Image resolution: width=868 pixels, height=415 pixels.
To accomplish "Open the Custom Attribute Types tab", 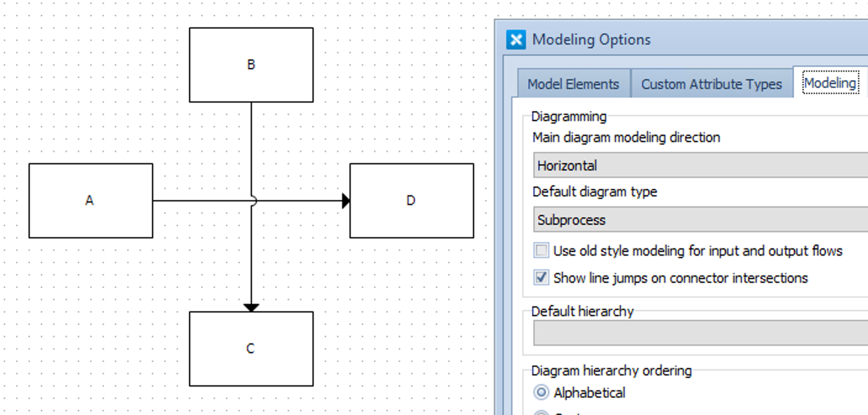I will coord(711,84).
